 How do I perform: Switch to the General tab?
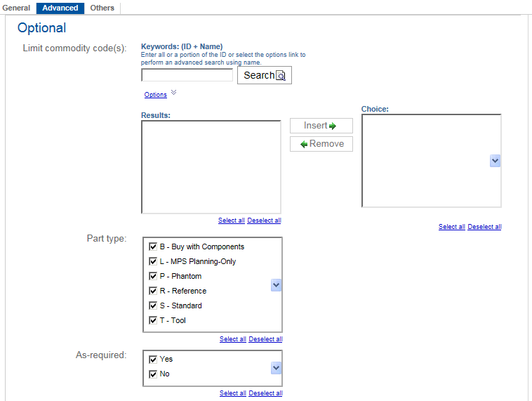17,8
